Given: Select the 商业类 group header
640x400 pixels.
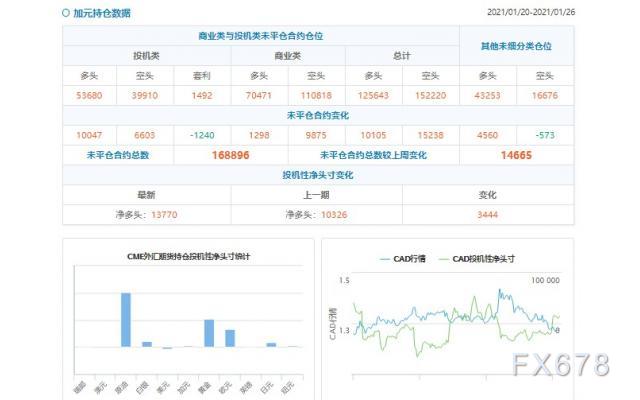Looking at the screenshot, I should click(288, 56).
